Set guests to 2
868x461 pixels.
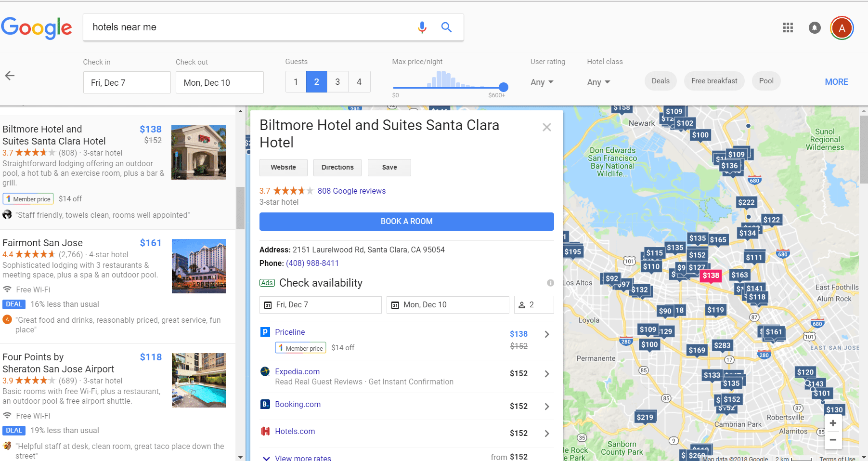click(316, 81)
